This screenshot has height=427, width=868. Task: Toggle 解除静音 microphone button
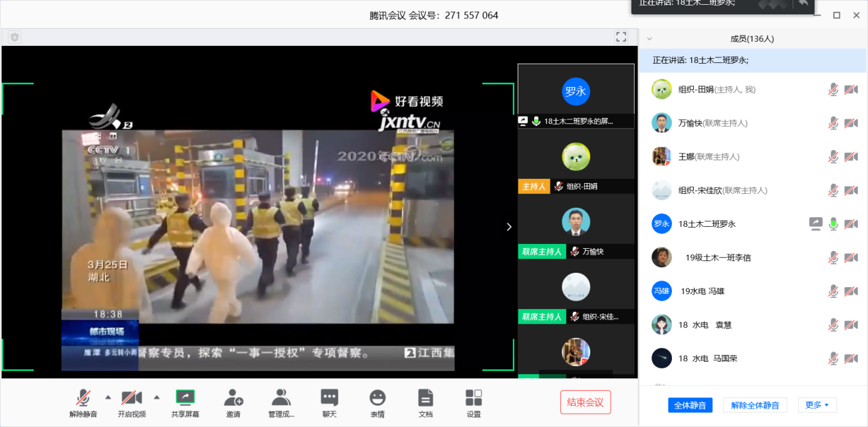(x=83, y=398)
